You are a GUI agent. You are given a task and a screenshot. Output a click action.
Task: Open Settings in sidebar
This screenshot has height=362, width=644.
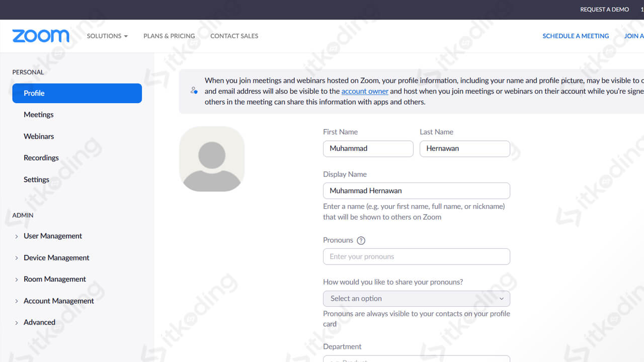[x=36, y=179]
